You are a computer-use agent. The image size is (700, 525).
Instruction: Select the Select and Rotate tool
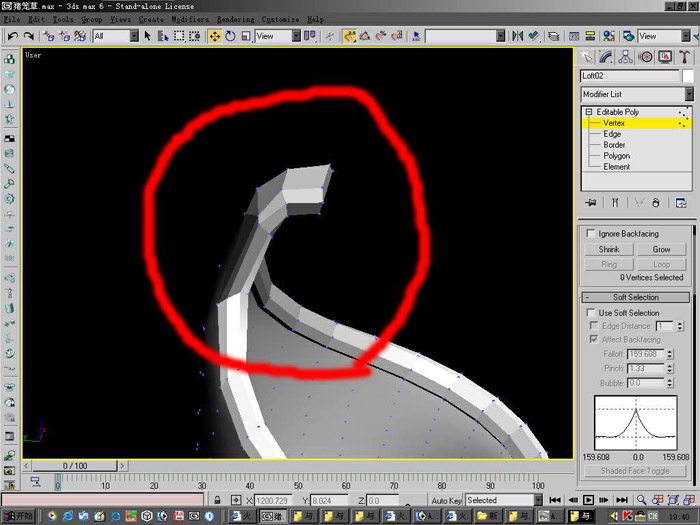[230, 36]
